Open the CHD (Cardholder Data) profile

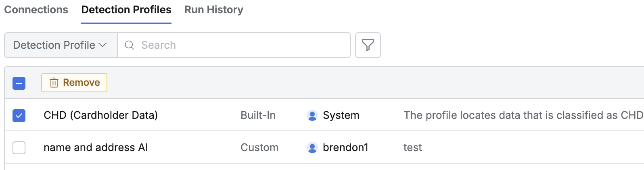tap(100, 115)
